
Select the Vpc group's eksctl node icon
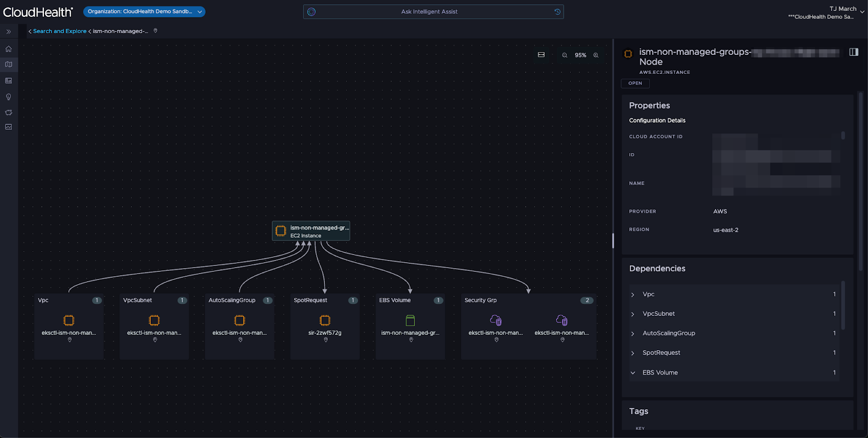69,320
